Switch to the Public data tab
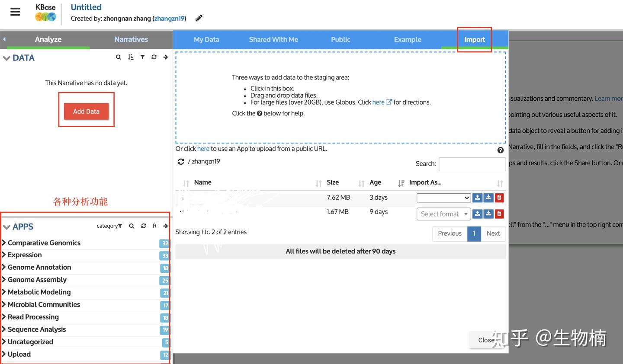Viewport: 623px width, 364px height. click(x=340, y=39)
